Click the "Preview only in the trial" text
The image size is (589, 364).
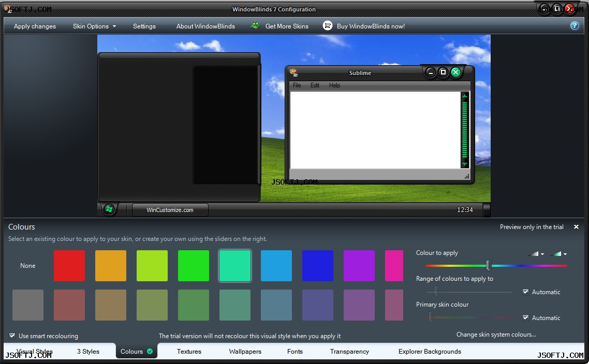click(532, 226)
